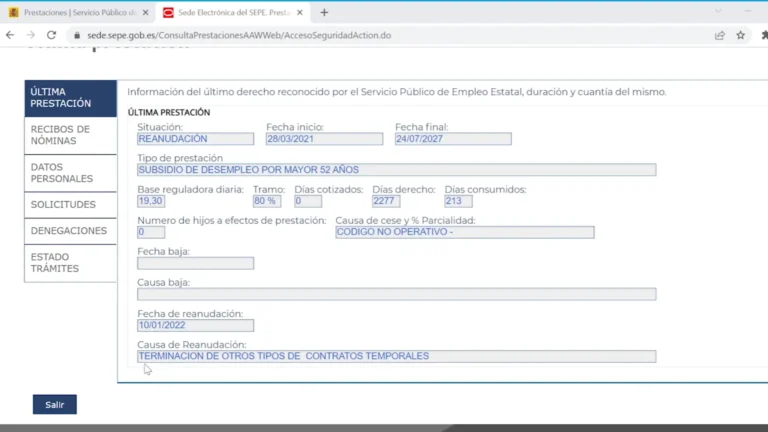Click the Tramo field showing 80 %
The width and height of the screenshot is (768, 432).
tap(267, 201)
